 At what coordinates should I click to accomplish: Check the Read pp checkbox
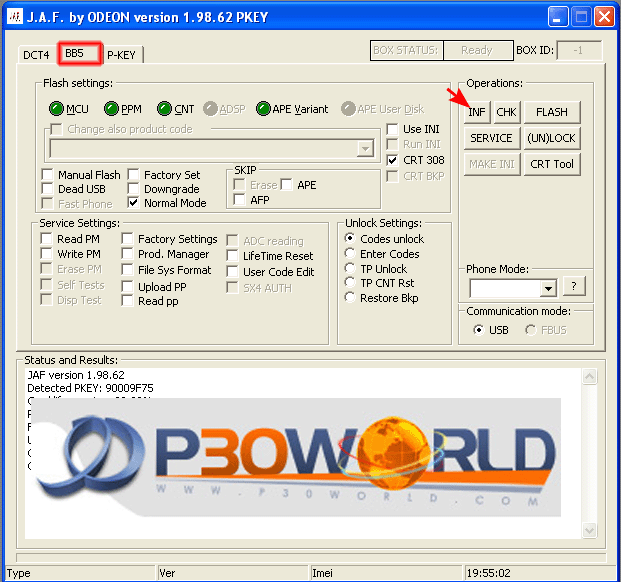pos(127,301)
